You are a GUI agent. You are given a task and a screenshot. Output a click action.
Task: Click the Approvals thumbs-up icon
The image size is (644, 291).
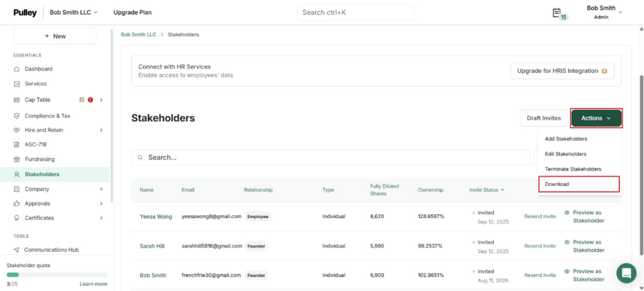[x=16, y=204]
